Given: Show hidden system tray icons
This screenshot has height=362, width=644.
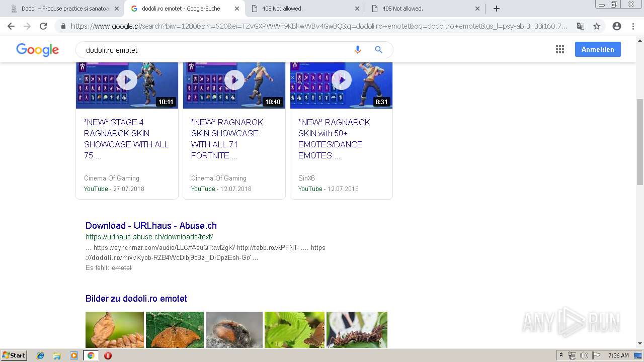Looking at the screenshot, I should tap(561, 355).
